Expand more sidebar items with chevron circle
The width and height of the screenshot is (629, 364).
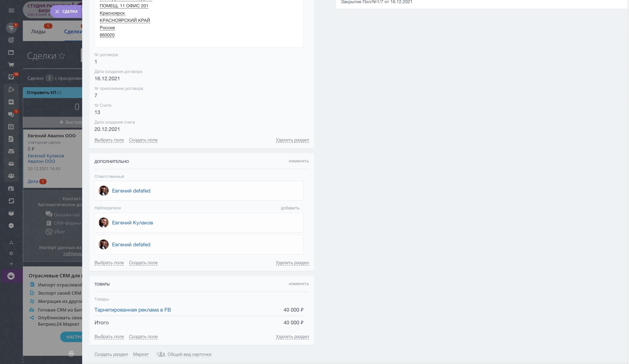point(11,226)
